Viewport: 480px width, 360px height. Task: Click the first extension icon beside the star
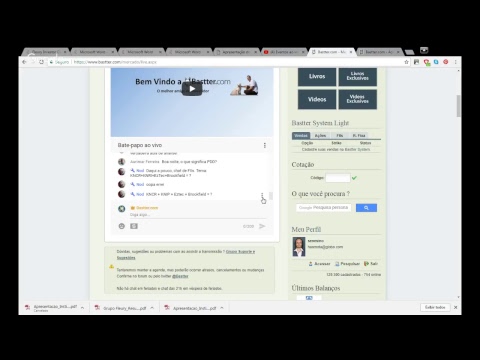tap(416, 62)
